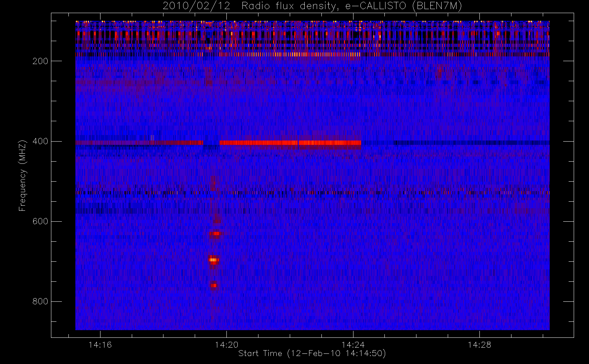Image resolution: width=589 pixels, height=364 pixels.
Task: Click the plot title "Radio flux density, e-CALLISTO (BLEN7M)"
Action: pyautogui.click(x=352, y=6)
